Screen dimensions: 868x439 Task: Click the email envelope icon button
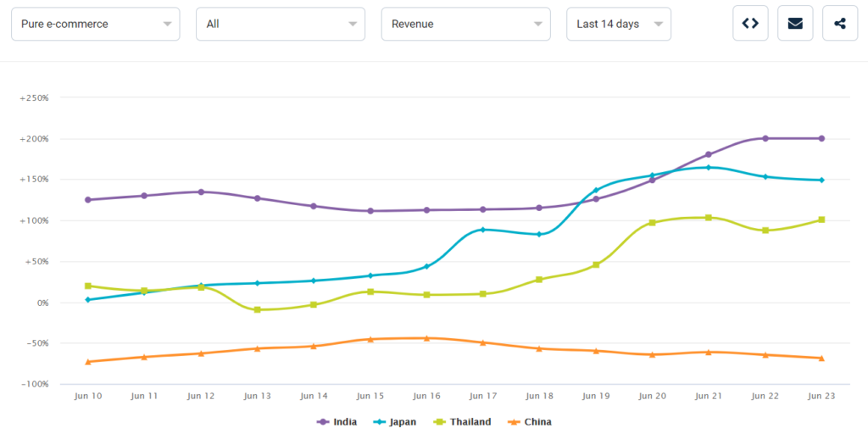(795, 24)
